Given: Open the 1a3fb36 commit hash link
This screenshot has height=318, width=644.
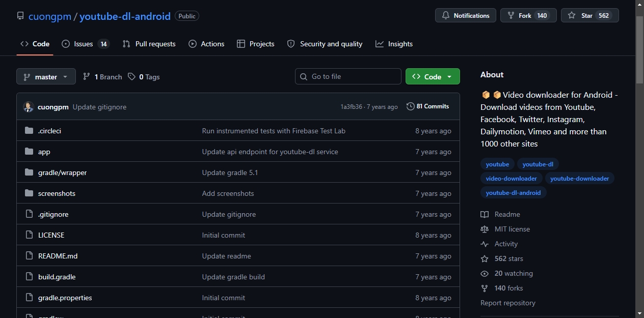Looking at the screenshot, I should 351,107.
